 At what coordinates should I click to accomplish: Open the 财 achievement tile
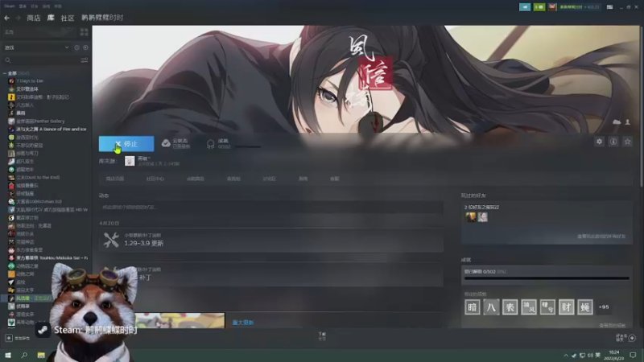click(567, 307)
